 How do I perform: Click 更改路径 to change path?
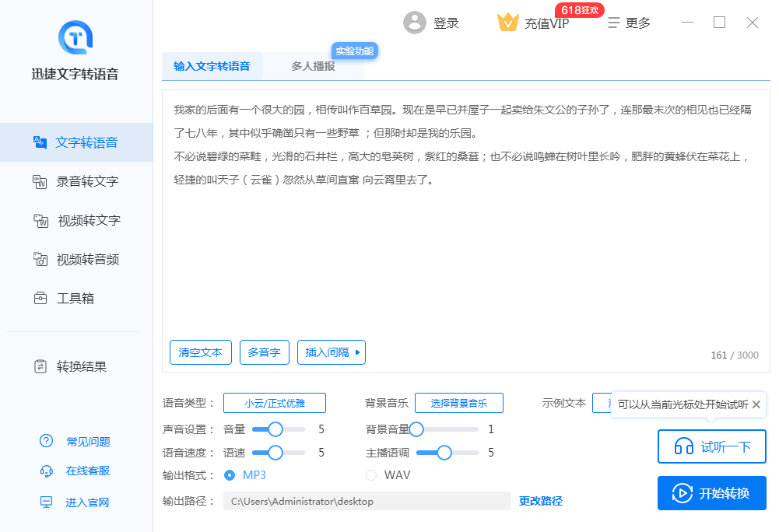541,501
